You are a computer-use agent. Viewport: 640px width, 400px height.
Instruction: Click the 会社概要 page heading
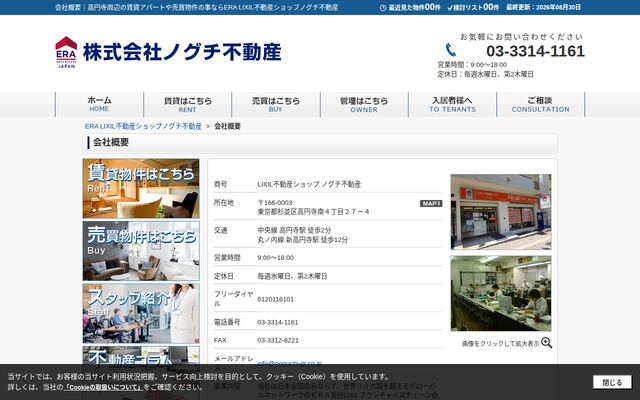pyautogui.click(x=111, y=142)
